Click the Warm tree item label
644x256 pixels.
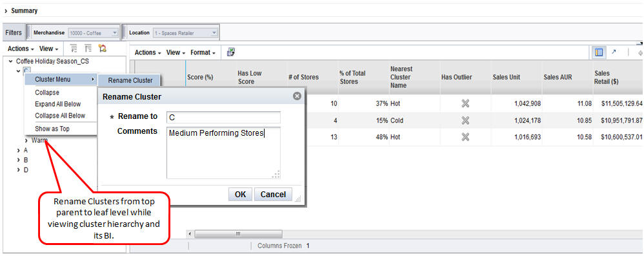click(39, 140)
